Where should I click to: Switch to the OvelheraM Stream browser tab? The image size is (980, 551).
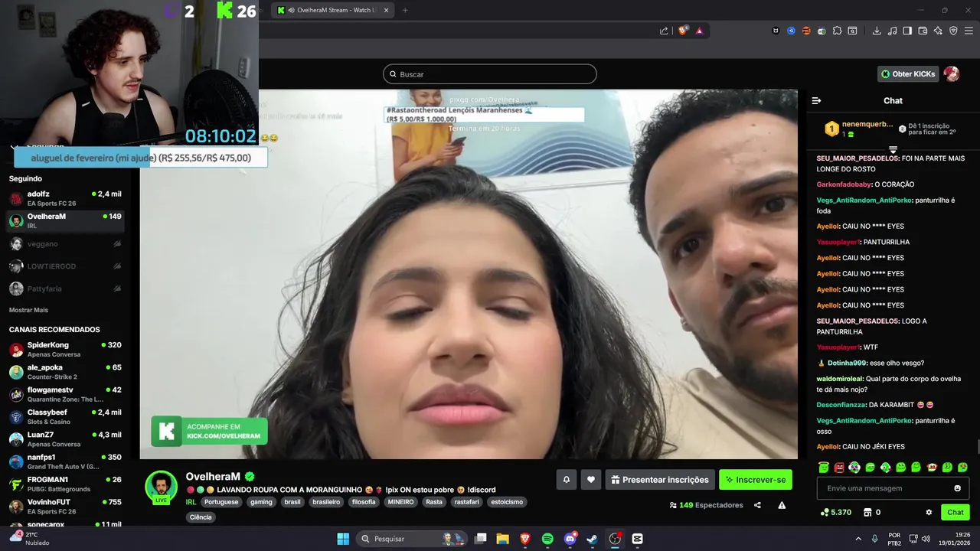pos(332,10)
